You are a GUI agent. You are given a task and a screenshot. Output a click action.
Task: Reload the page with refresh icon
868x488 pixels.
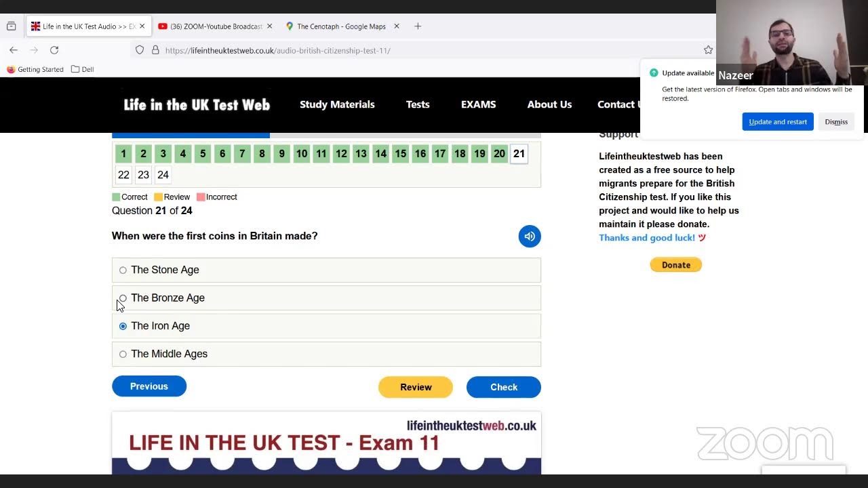click(54, 50)
